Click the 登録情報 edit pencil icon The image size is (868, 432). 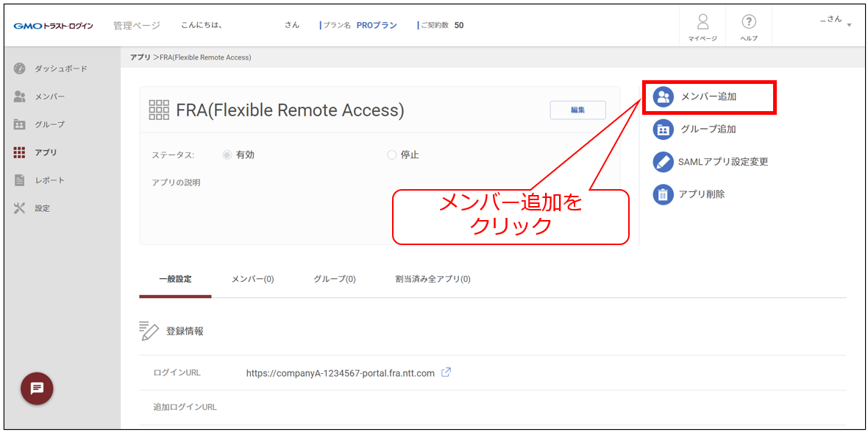click(x=149, y=331)
